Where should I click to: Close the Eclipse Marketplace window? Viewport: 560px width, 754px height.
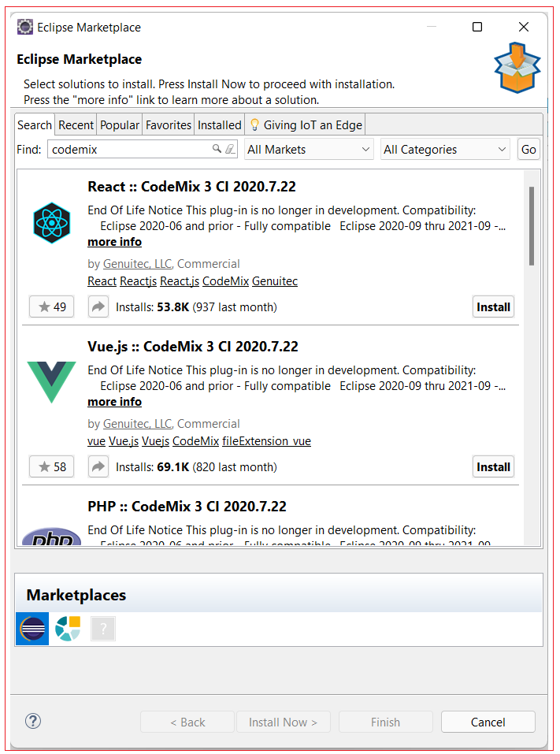(x=524, y=27)
